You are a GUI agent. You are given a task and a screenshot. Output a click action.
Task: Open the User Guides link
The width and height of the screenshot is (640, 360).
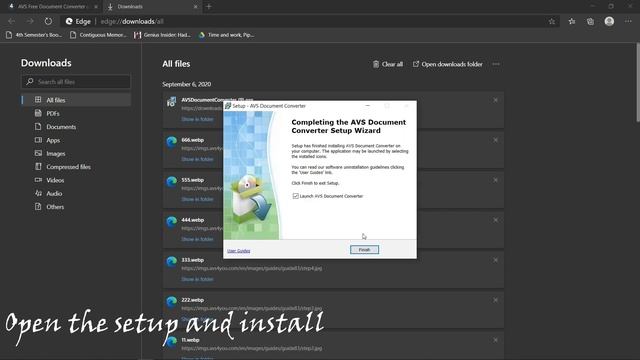pos(238,251)
